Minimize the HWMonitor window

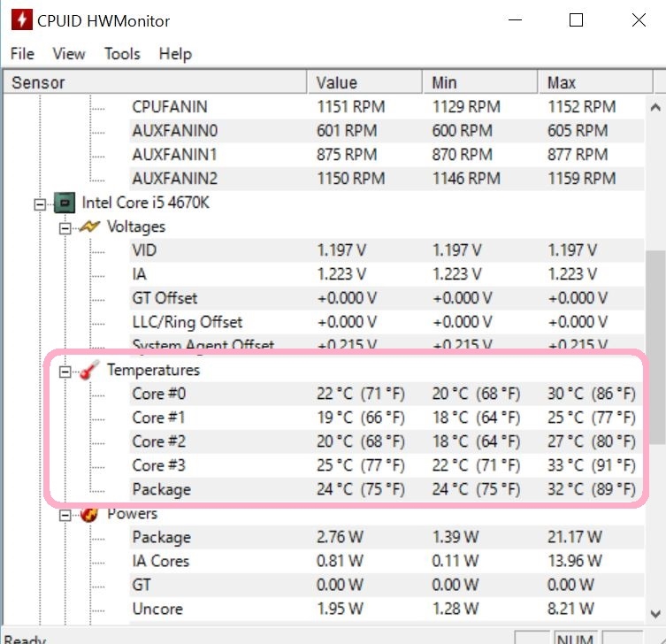point(515,20)
